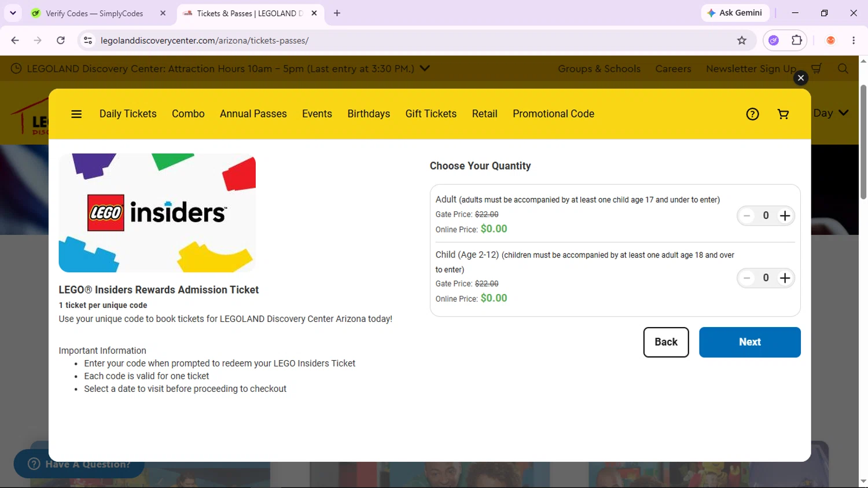
Task: Open the tab search dropdown arrow
Action: coord(13,13)
